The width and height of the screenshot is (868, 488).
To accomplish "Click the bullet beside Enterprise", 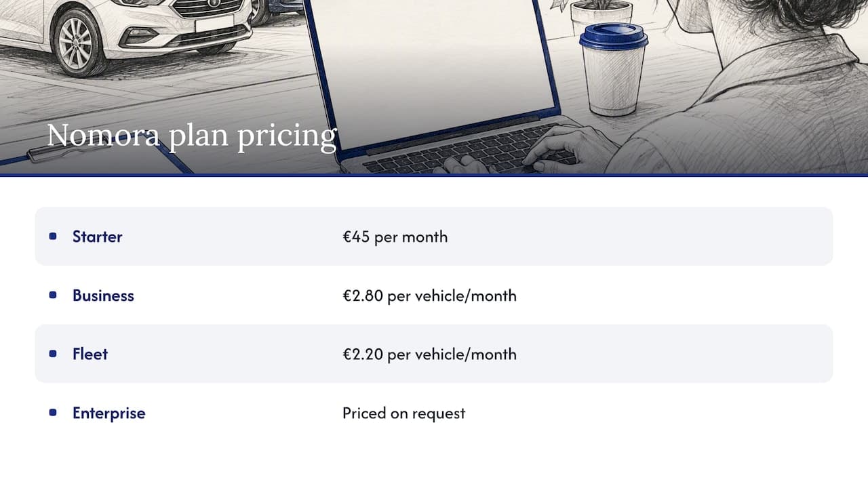I will point(53,413).
